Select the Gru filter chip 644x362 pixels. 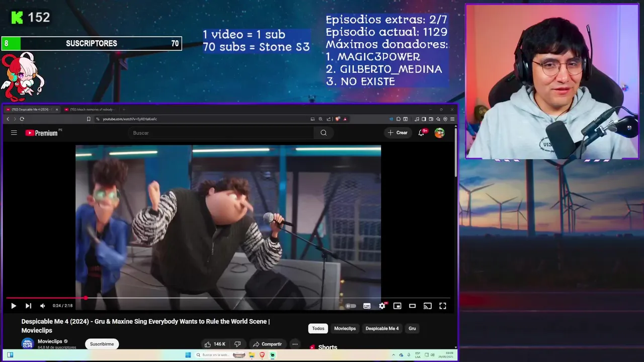412,328
